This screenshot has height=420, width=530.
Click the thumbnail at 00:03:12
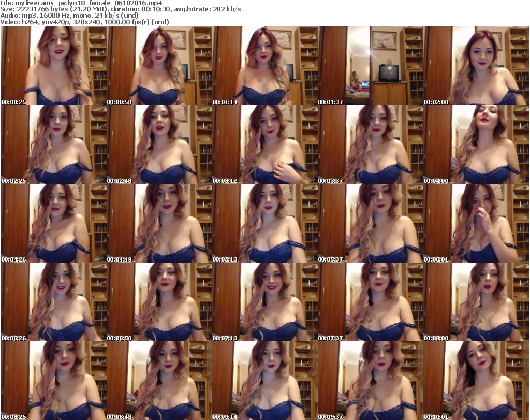pos(264,144)
